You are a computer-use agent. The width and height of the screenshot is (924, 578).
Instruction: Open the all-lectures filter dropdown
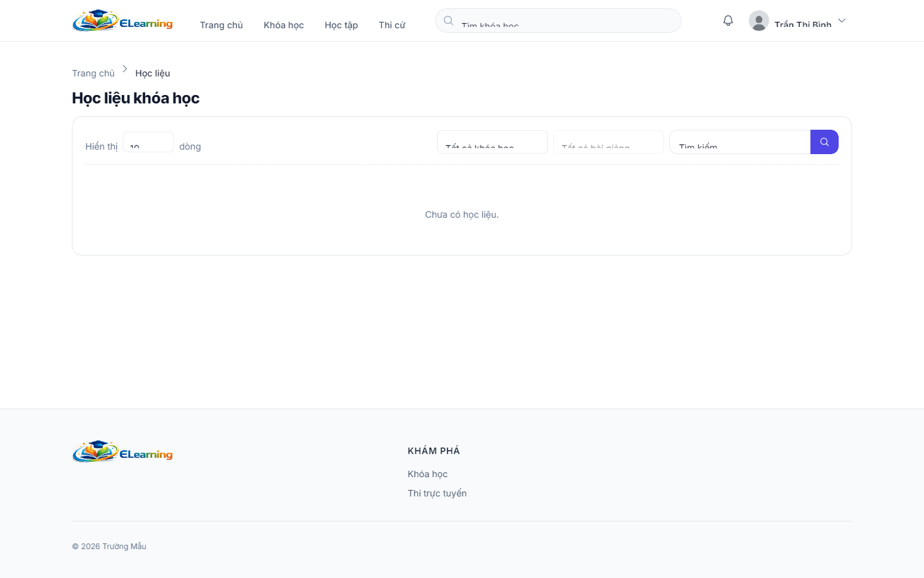(608, 142)
